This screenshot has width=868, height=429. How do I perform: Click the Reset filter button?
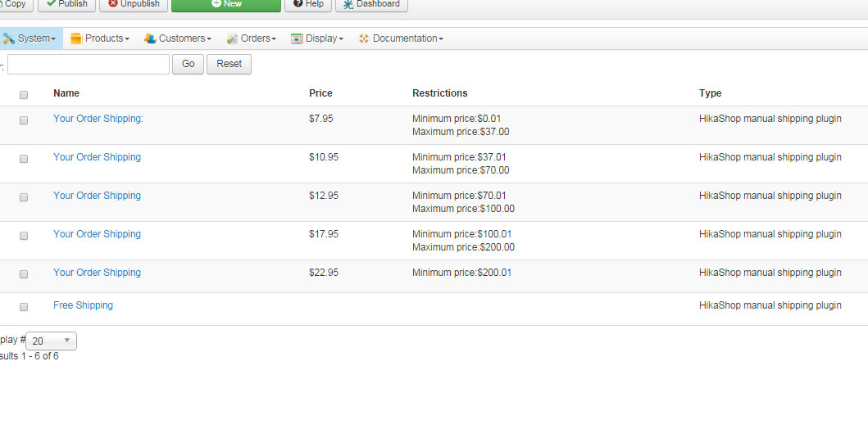click(229, 64)
